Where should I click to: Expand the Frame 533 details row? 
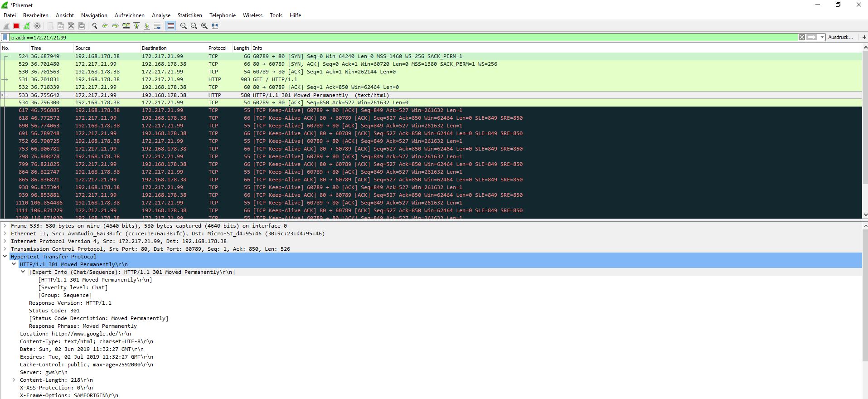click(x=5, y=226)
